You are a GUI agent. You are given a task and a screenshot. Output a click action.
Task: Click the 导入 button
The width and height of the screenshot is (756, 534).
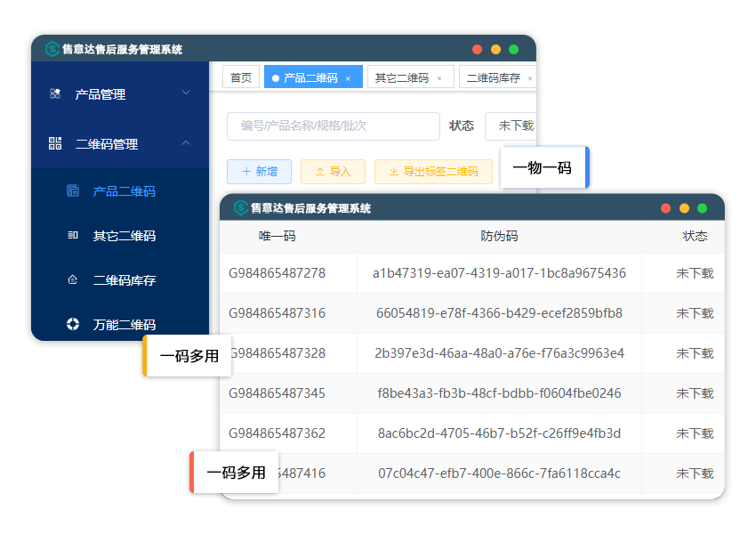334,172
